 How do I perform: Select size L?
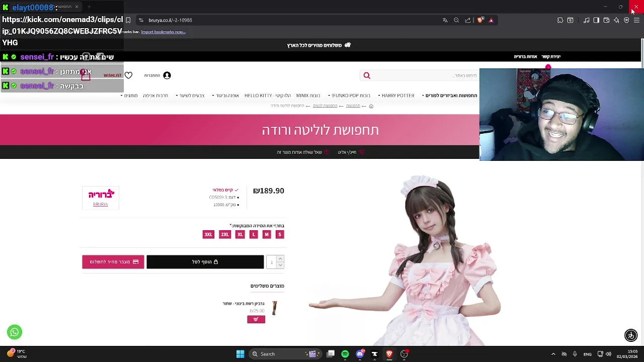pyautogui.click(x=254, y=234)
